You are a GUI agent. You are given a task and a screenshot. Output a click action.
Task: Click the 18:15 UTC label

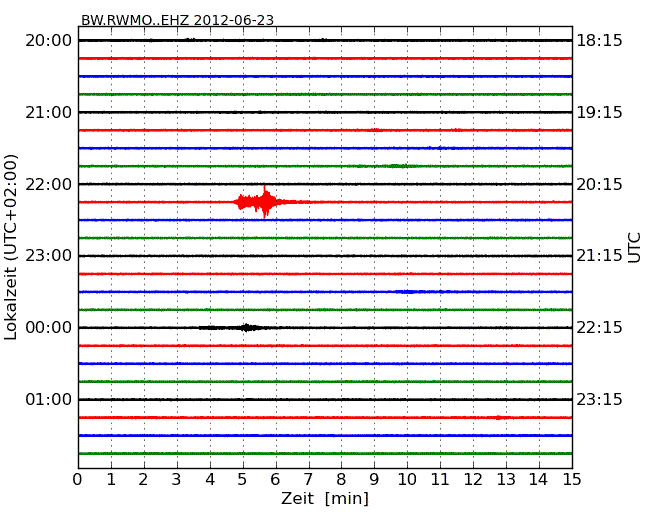(x=599, y=41)
